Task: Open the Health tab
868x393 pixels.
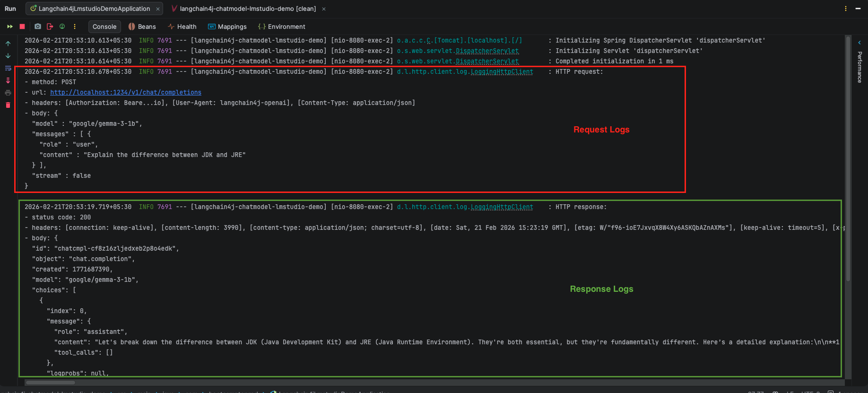Action: (x=182, y=26)
